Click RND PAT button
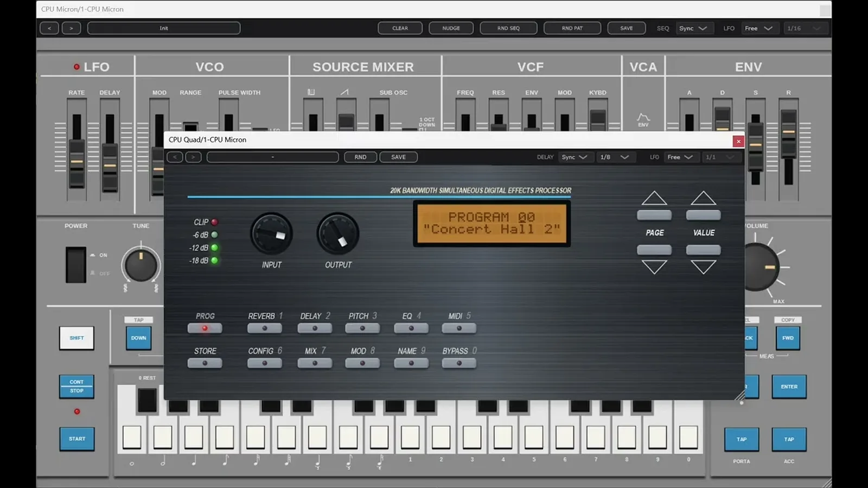 [x=572, y=28]
